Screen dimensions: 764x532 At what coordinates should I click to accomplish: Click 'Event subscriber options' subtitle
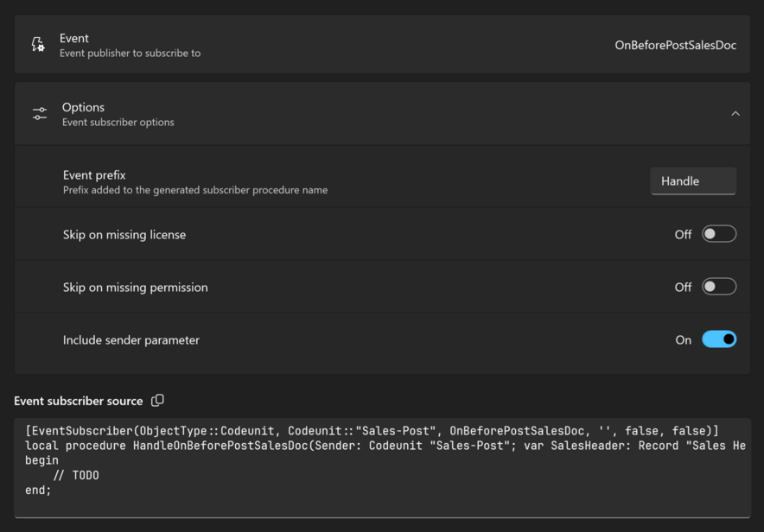coord(118,122)
